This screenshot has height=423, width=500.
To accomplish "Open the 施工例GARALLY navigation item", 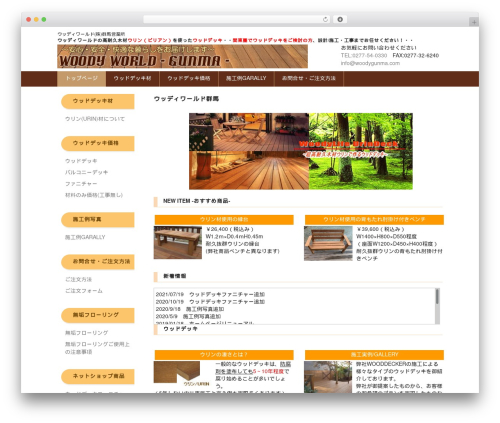I will pos(246,78).
